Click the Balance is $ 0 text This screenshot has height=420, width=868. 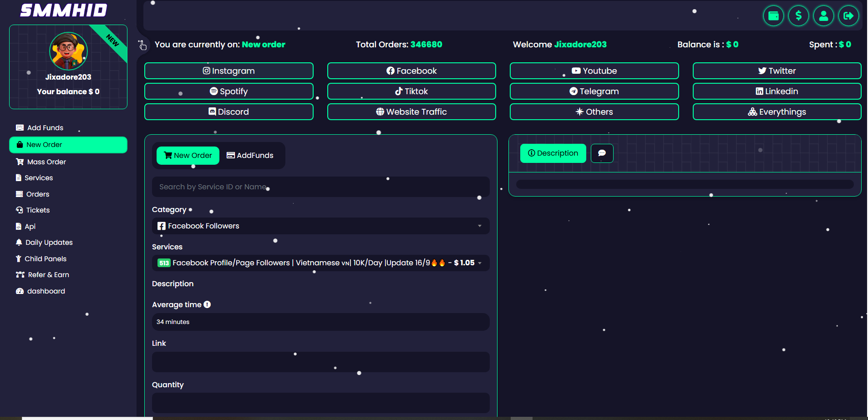click(708, 45)
